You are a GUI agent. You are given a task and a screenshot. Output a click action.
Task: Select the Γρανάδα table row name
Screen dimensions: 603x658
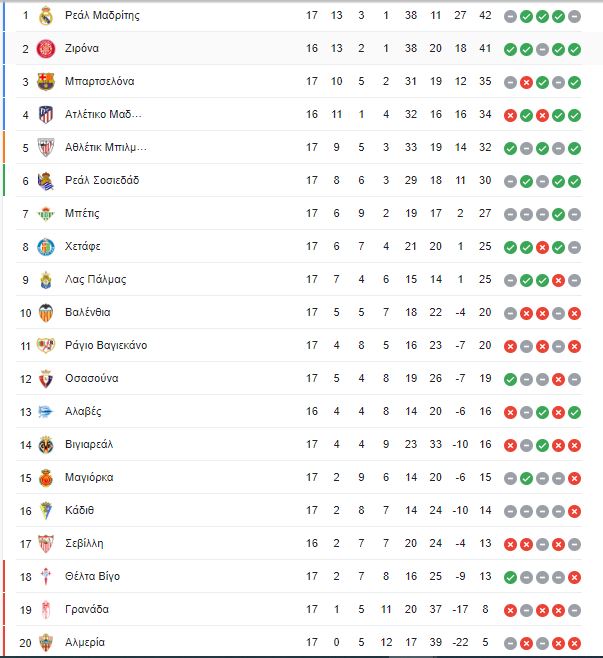tap(87, 609)
